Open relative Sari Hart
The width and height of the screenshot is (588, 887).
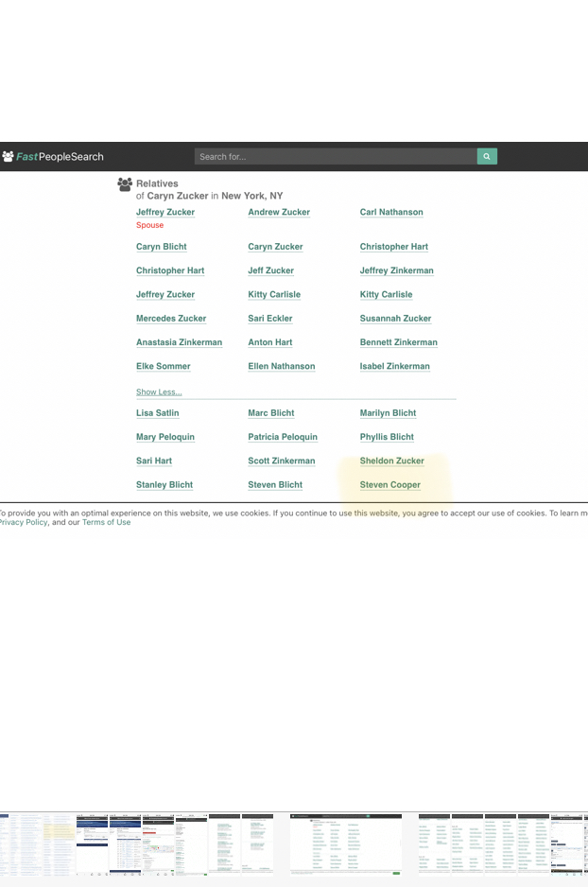tap(154, 461)
